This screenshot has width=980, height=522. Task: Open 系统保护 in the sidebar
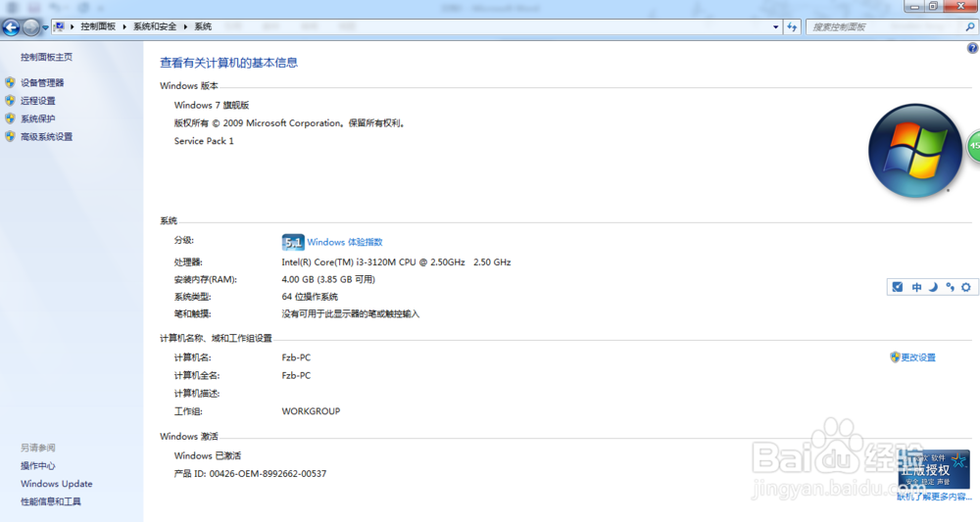point(37,119)
